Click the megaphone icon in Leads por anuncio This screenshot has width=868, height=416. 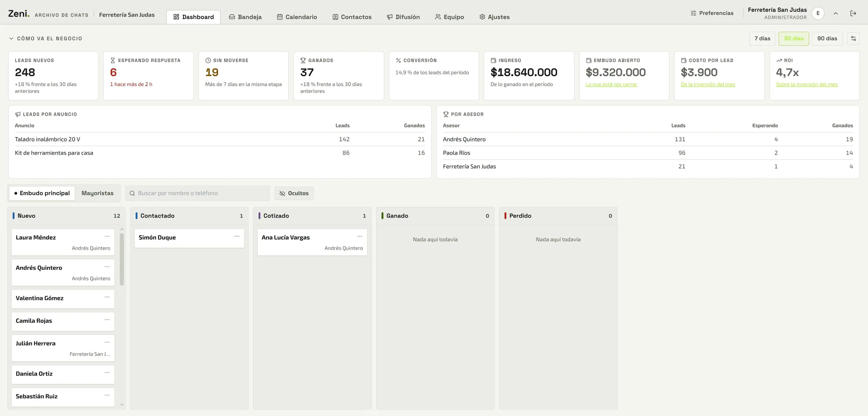point(18,114)
